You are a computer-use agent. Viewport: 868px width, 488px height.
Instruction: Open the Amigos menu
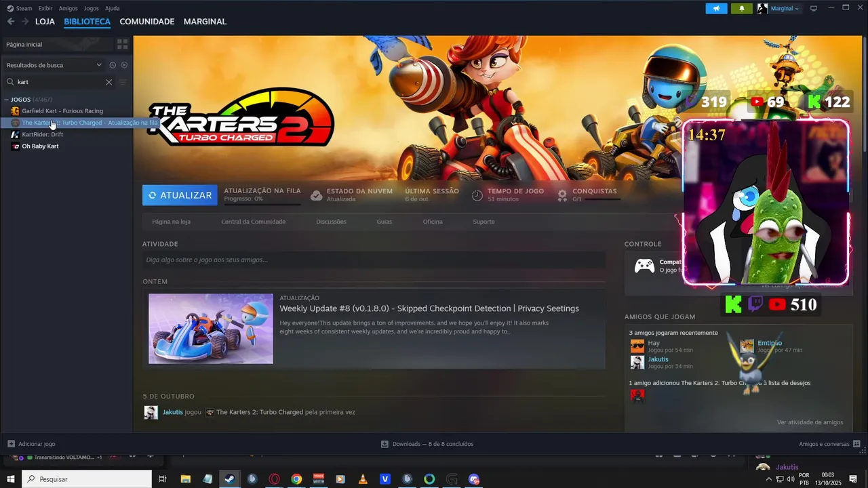coord(68,8)
